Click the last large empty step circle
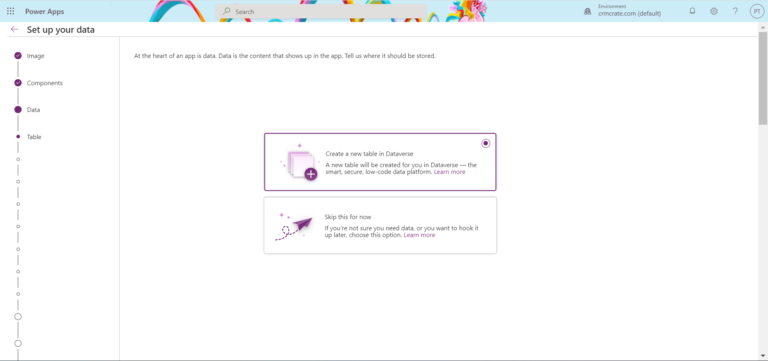This screenshot has width=768, height=361. [x=18, y=343]
